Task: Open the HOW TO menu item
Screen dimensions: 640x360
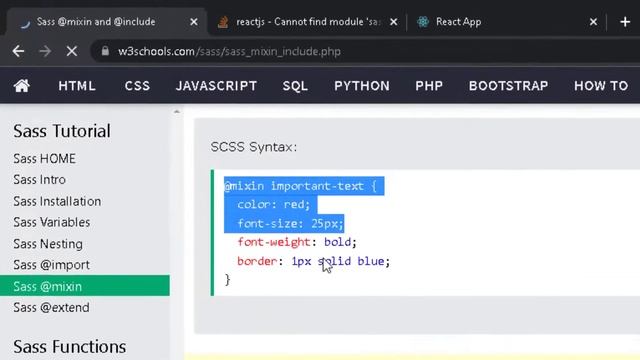Action: click(601, 86)
